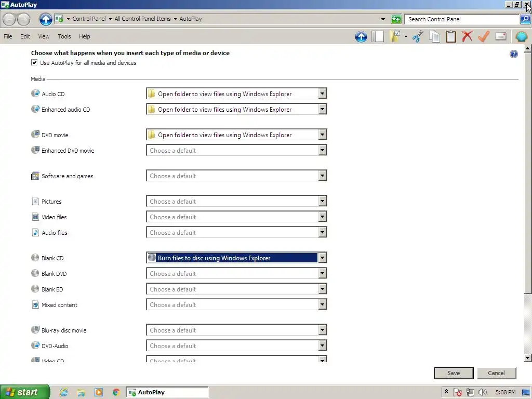Open the Audio CD action dropdown
Viewport: 532px width, 399px height.
(236, 94)
